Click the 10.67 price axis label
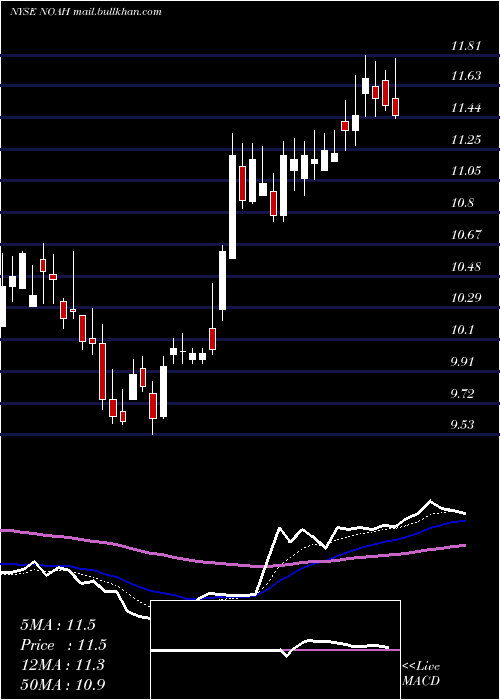This screenshot has width=500, height=700. pyautogui.click(x=466, y=235)
